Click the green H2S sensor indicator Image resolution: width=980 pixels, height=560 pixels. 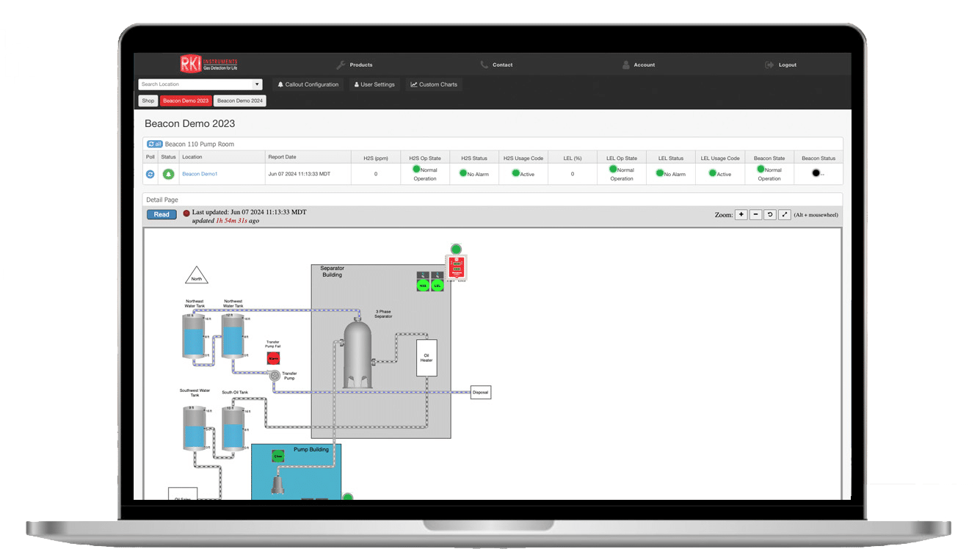tap(423, 286)
